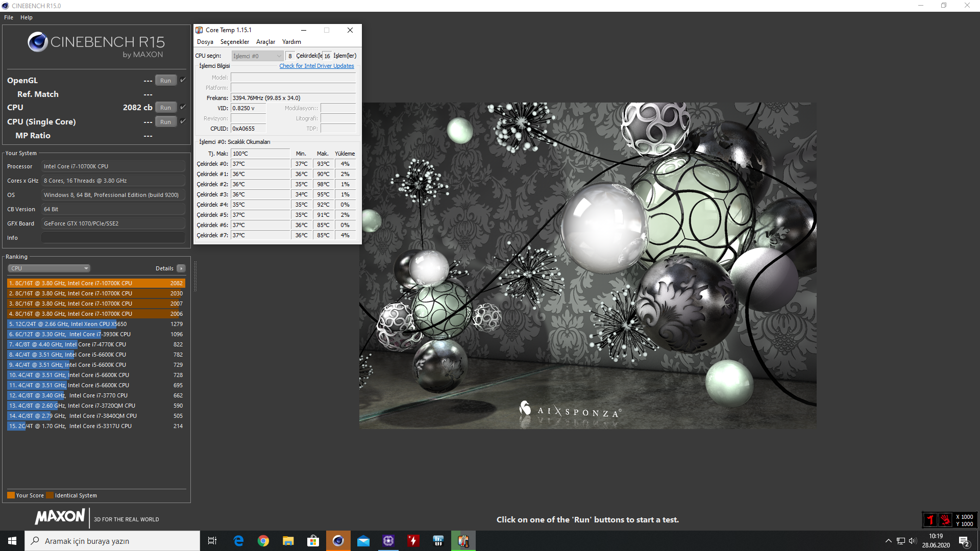Click the VID 0.8250 v field
980x551 pixels.
pyautogui.click(x=249, y=108)
